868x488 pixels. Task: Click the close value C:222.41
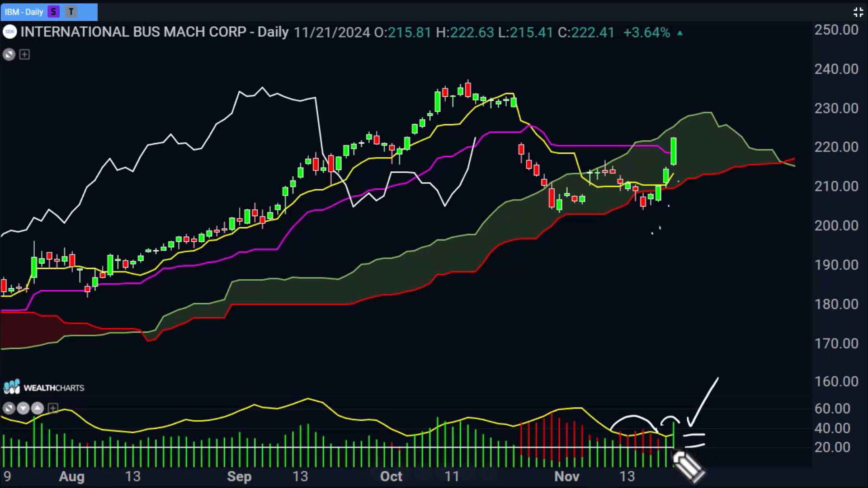[x=586, y=33]
